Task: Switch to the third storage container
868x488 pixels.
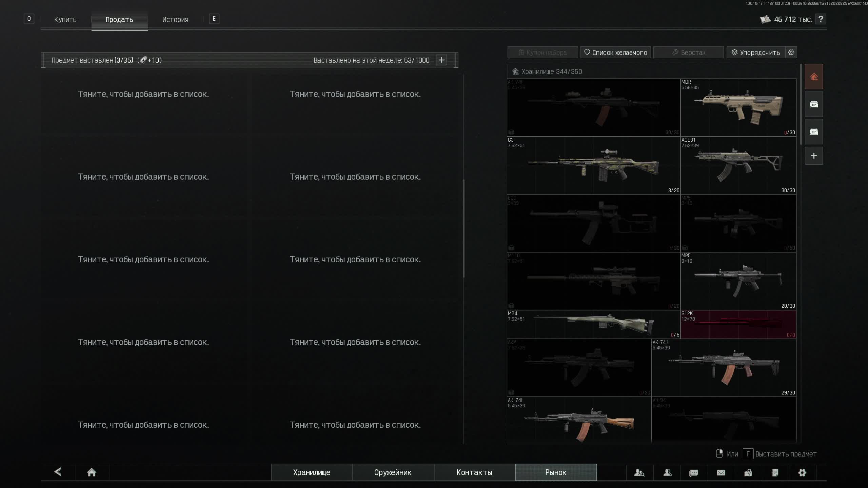Action: point(814,132)
